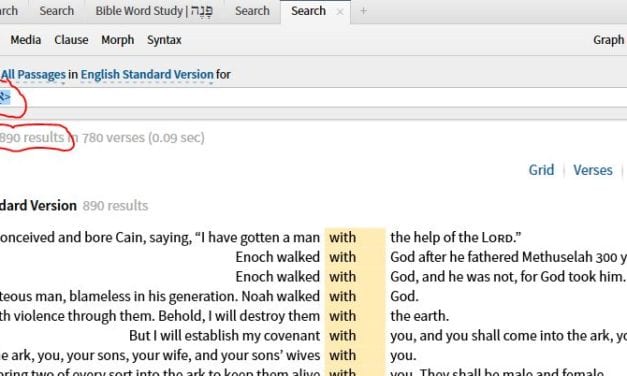Click '780 verses (0.09 sec)' summary text
The height and width of the screenshot is (376, 627).
tap(143, 138)
